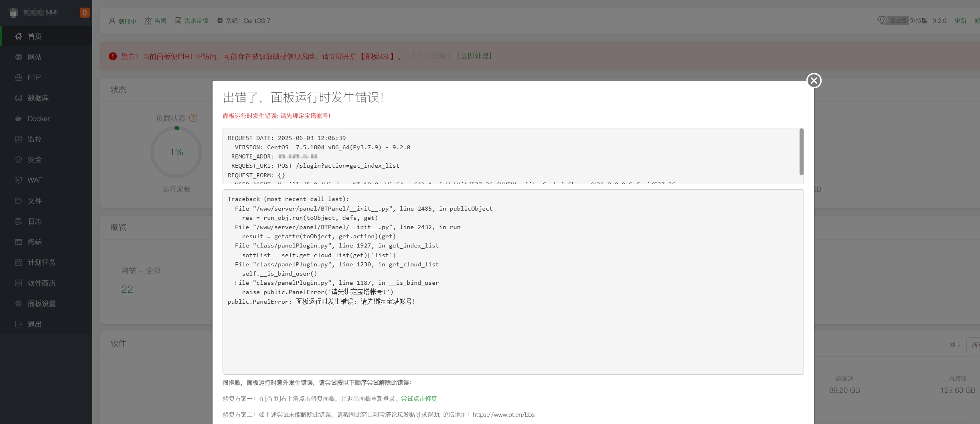Image resolution: width=980 pixels, height=424 pixels.
Task: Click the user icon beside 获取中
Action: pos(112,21)
